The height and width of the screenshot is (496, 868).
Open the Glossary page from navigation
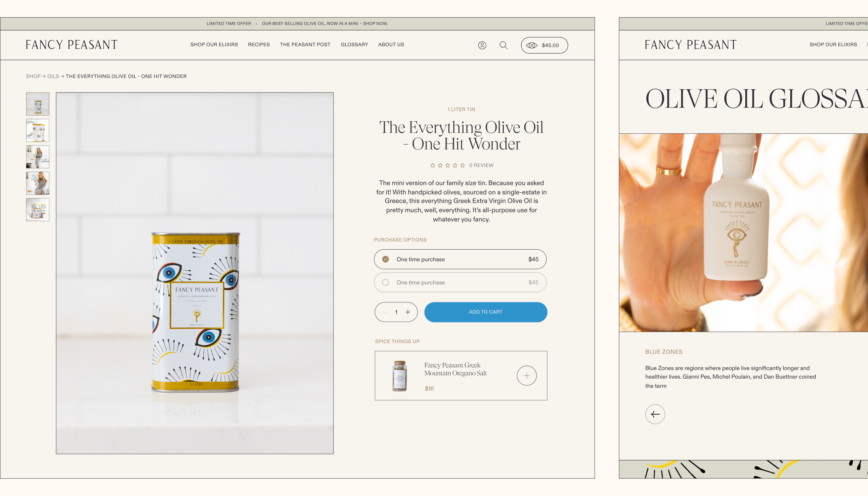click(354, 45)
